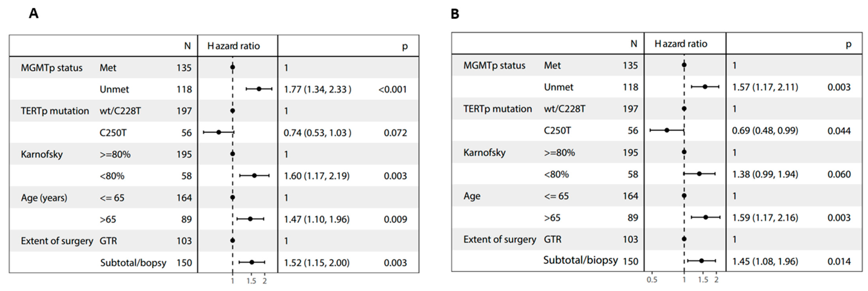Click the 0.044 p-value in panel B

[839, 131]
